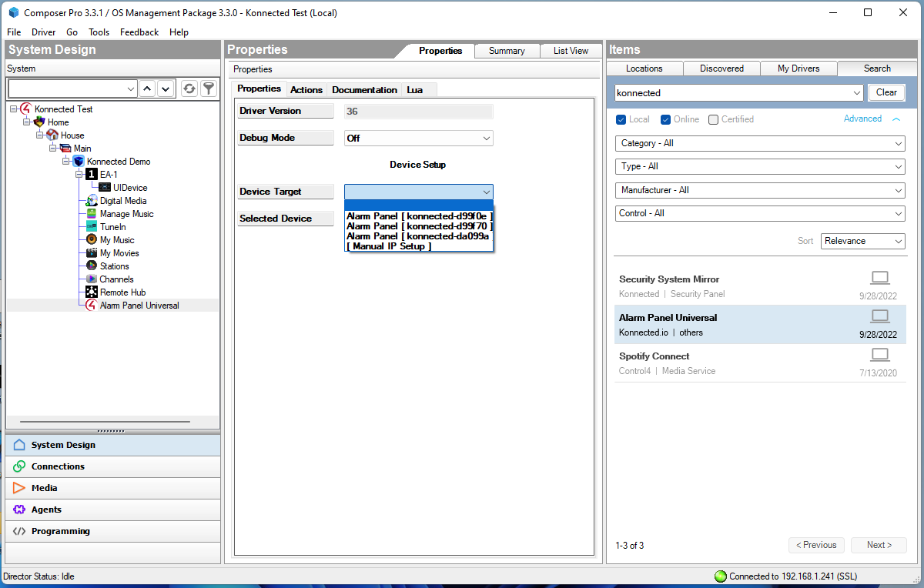Select the Remote Hub device icon in tree
Image resolution: width=924 pixels, height=588 pixels.
(x=91, y=292)
